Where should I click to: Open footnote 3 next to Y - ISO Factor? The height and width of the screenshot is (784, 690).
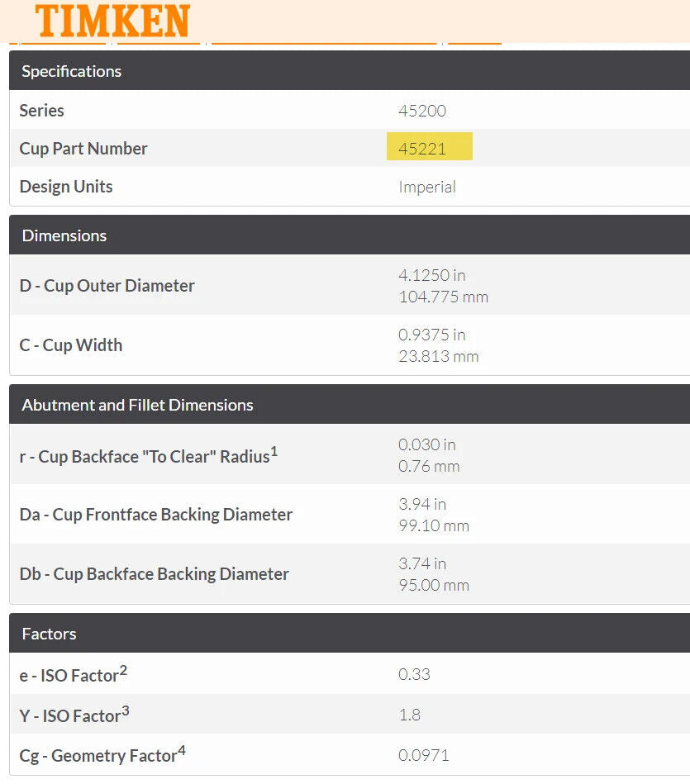click(126, 710)
